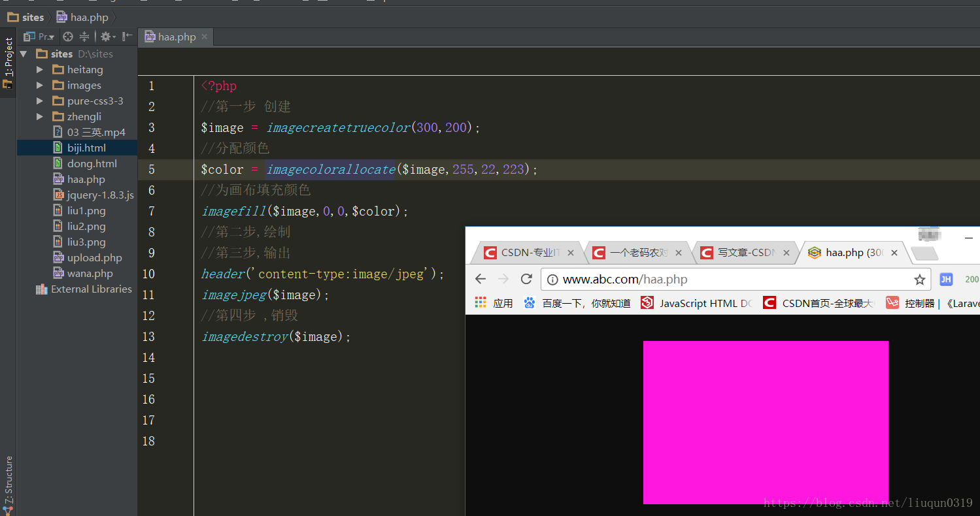This screenshot has height=516, width=980.
Task: Open the project panel gear settings
Action: point(107,37)
